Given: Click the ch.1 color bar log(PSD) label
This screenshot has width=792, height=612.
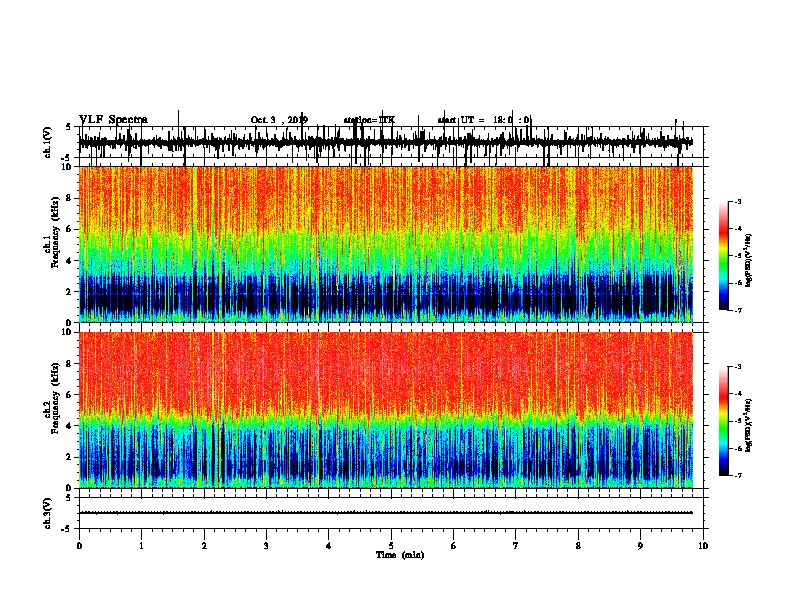Looking at the screenshot, I should (749, 261).
